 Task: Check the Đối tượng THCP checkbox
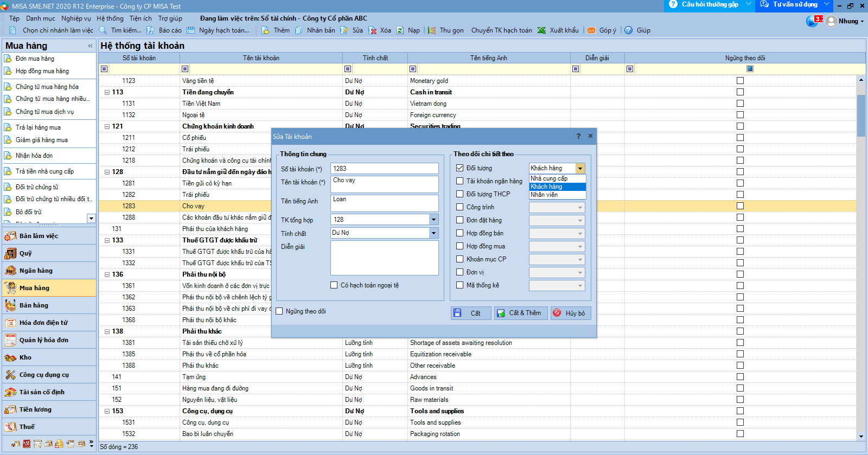point(459,194)
